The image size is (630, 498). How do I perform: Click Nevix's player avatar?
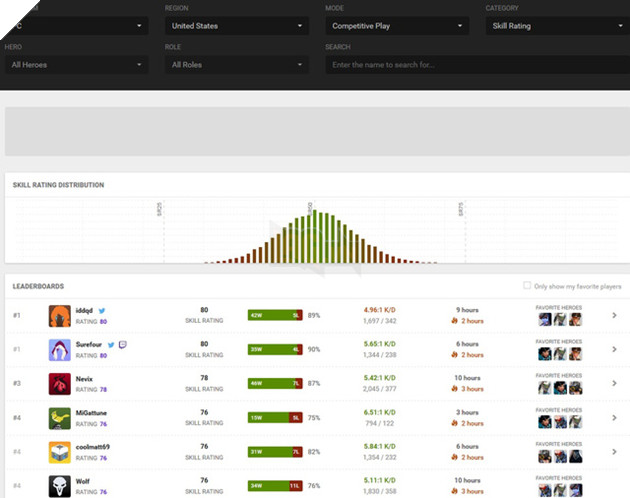coord(60,384)
